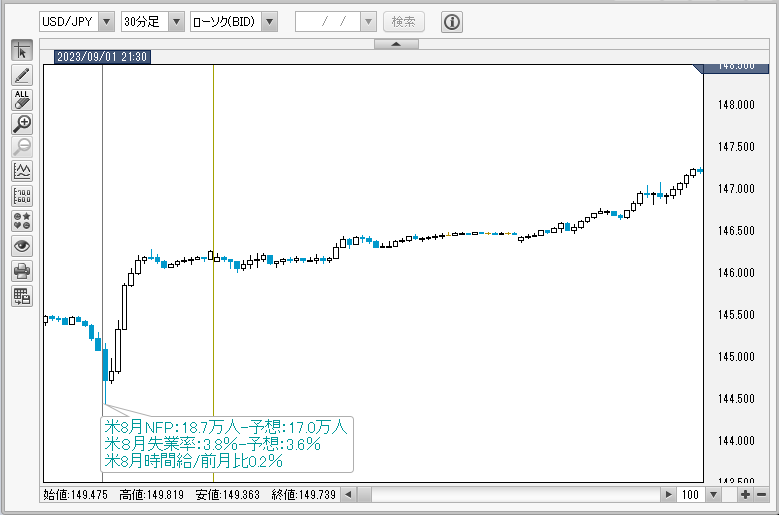The image size is (779, 515).
Task: Open the chart information icon
Action: 452,22
